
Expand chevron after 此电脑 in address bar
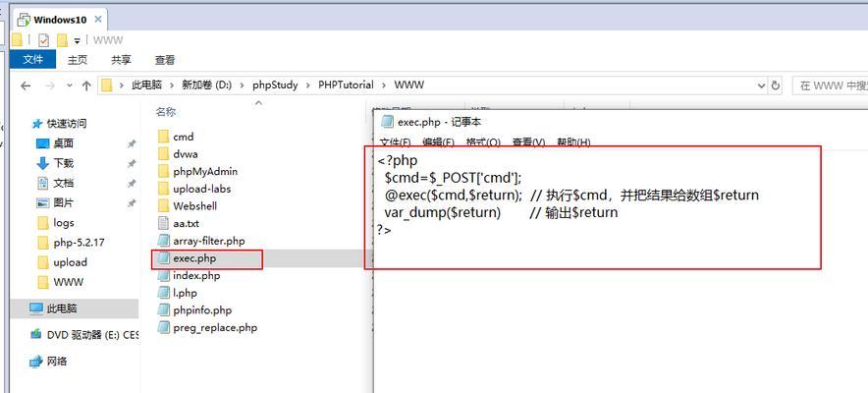click(x=171, y=85)
